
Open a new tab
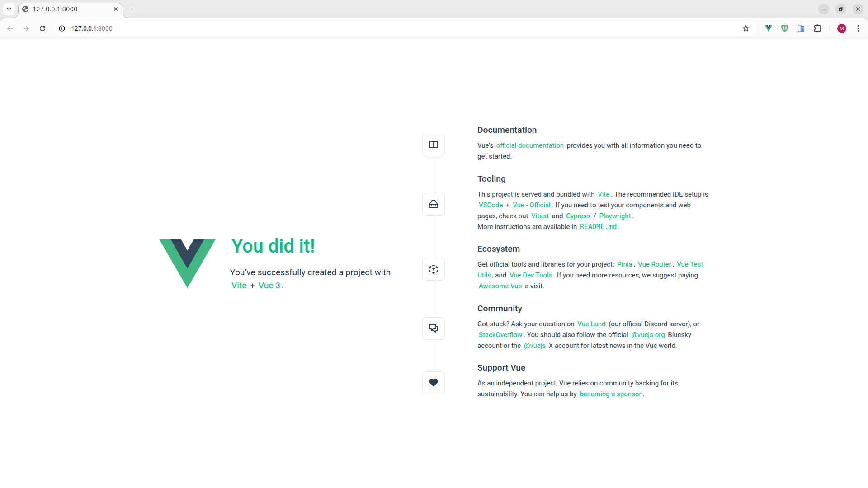(132, 9)
